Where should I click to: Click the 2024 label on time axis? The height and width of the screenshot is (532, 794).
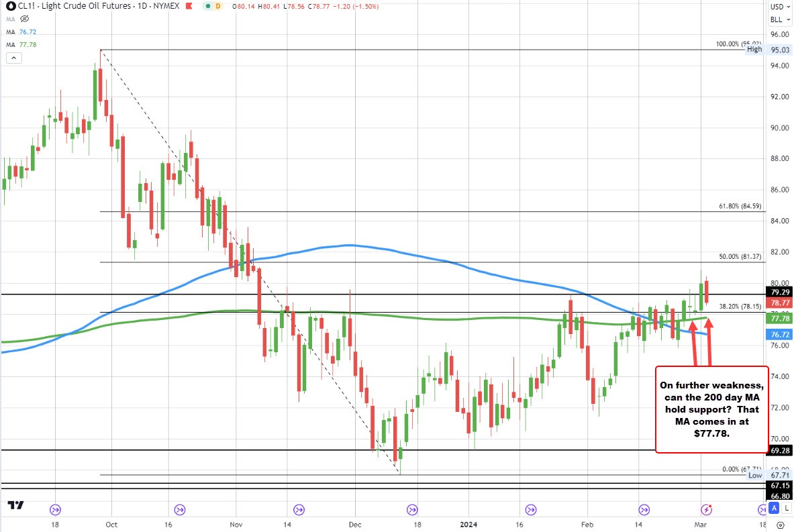point(468,525)
